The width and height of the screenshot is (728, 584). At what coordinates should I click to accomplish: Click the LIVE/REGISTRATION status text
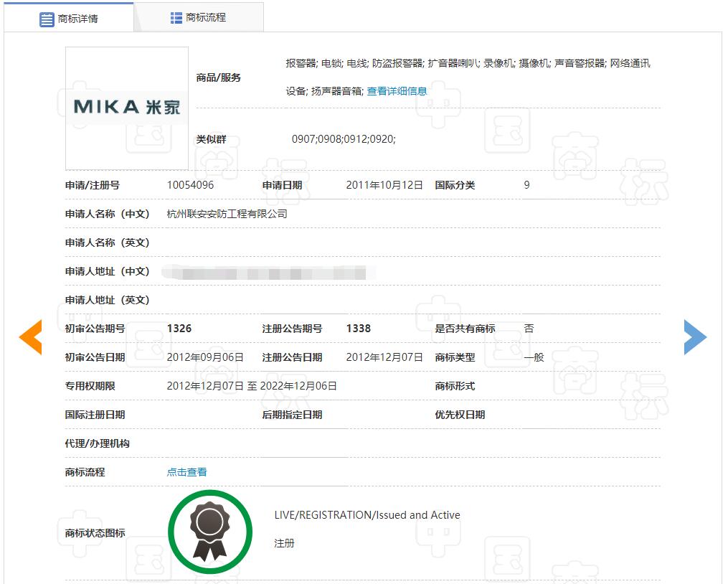click(367, 515)
